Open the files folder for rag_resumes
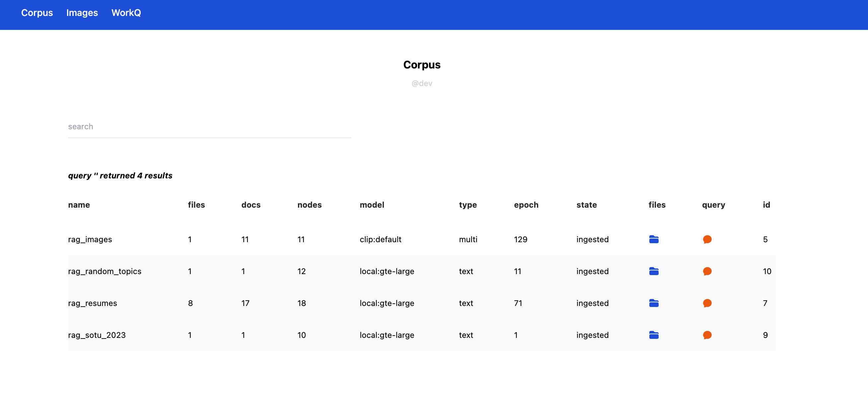 coord(653,303)
